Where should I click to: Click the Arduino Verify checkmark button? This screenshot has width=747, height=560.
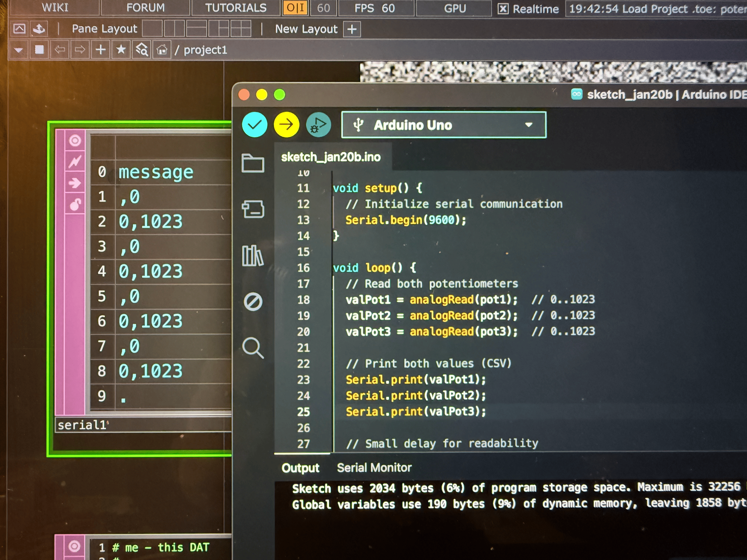(x=255, y=125)
